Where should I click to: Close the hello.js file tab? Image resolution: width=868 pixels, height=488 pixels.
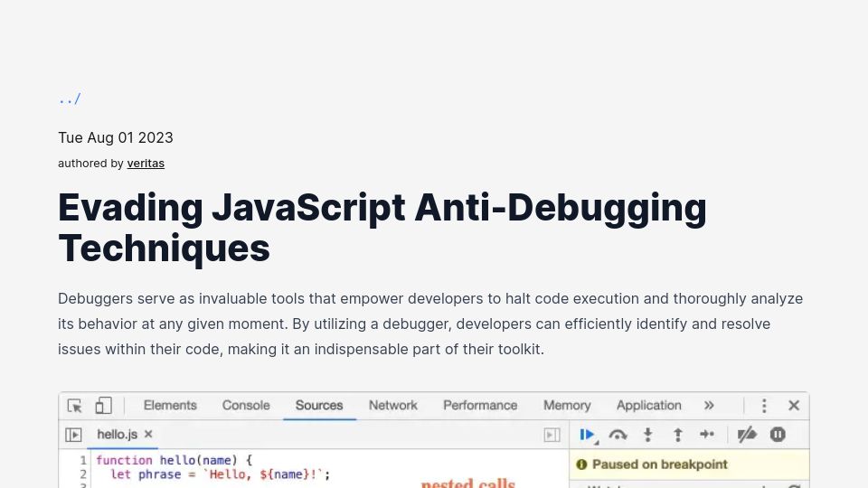click(148, 435)
